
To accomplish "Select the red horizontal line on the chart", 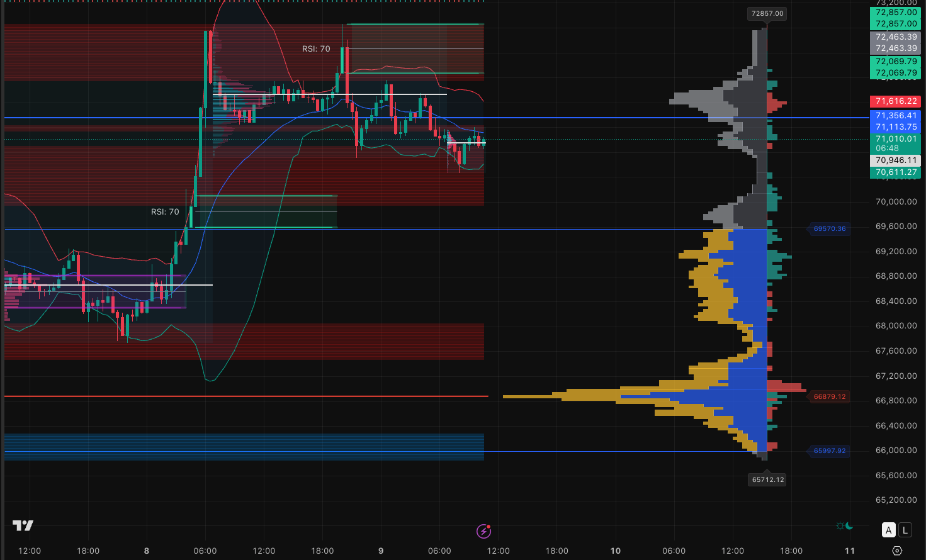I will (x=252, y=396).
